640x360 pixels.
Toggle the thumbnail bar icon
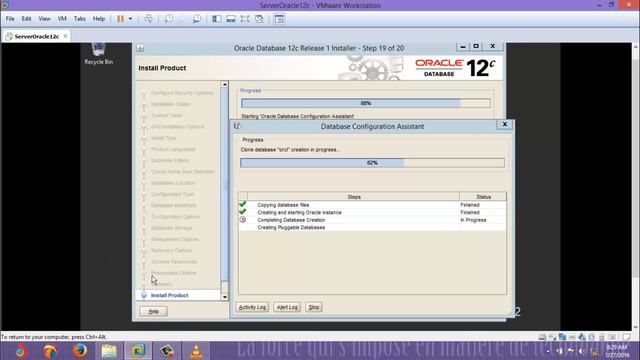coord(231,19)
